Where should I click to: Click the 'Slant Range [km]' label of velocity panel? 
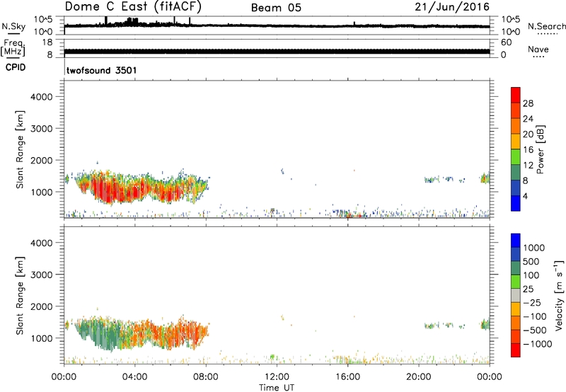point(20,296)
